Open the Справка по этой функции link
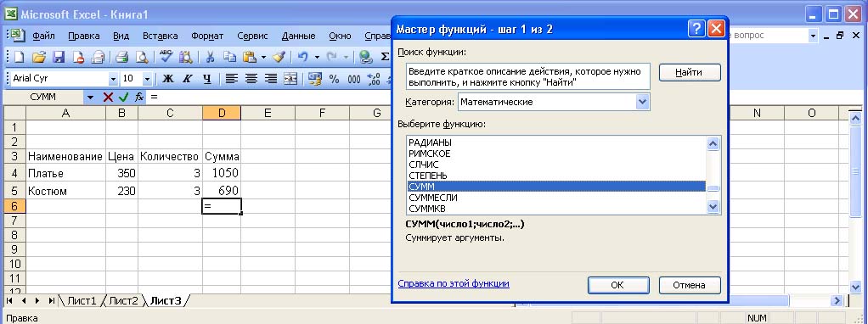The width and height of the screenshot is (868, 324). 454,283
